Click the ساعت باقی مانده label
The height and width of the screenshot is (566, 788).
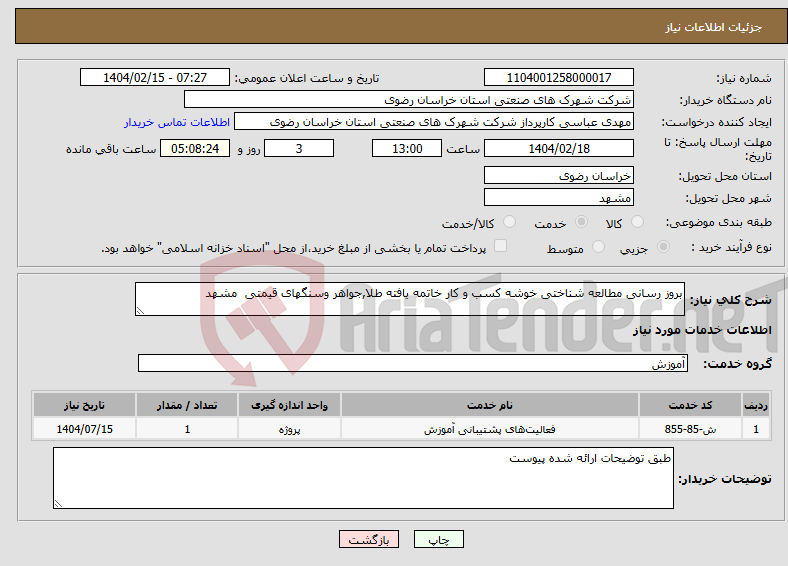[x=111, y=149]
